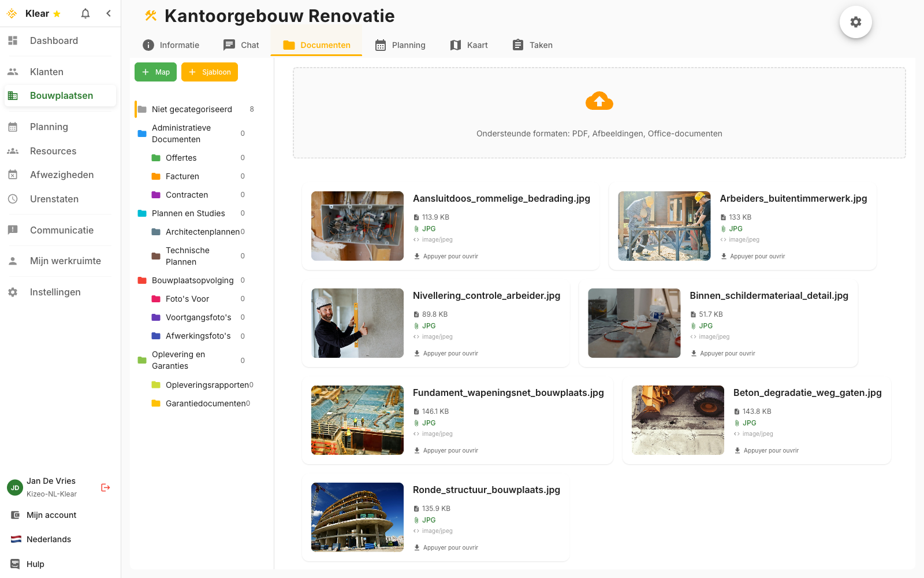This screenshot has height=578, width=924.
Task: Open Afwezigheden from the sidebar
Action: tap(62, 175)
